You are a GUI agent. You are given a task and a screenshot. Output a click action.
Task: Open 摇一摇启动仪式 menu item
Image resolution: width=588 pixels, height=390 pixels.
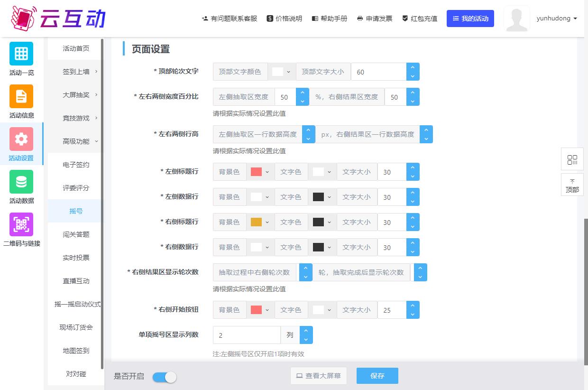coord(76,304)
